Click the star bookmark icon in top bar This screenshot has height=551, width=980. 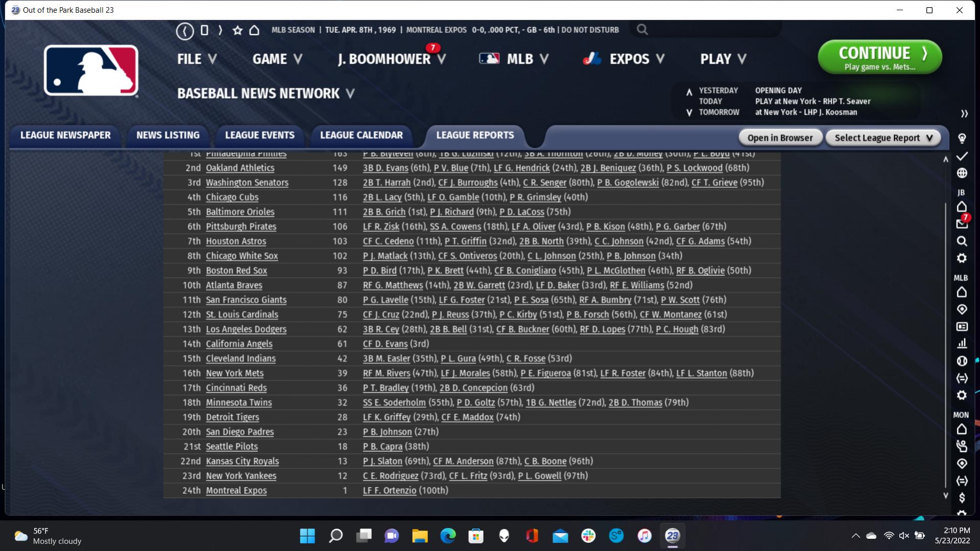(237, 31)
